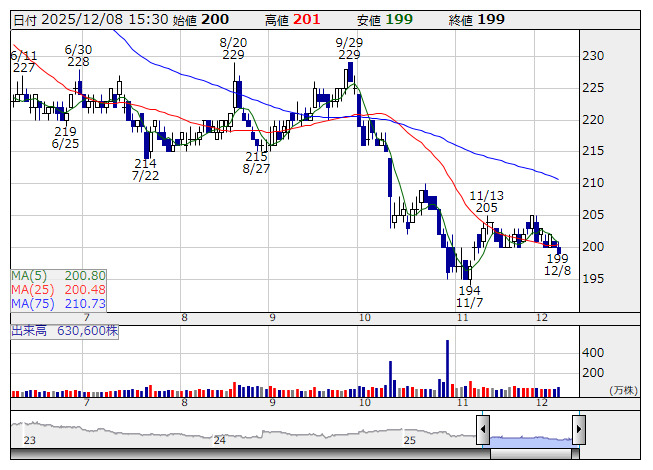Click the range slider right arrow handle
This screenshot has height=470, width=653.
(x=579, y=429)
